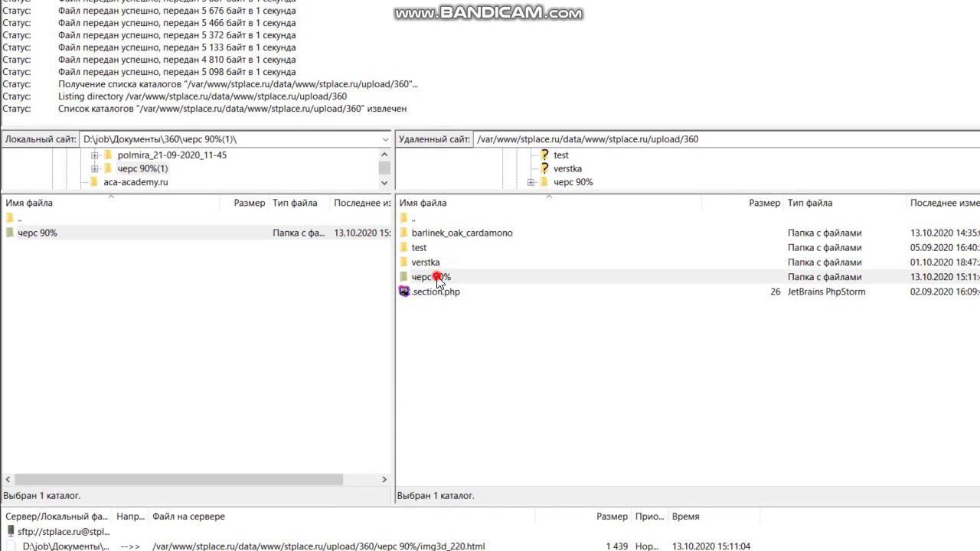Select черс 90%(1) folder in local tree
The image size is (980, 551).
(142, 168)
